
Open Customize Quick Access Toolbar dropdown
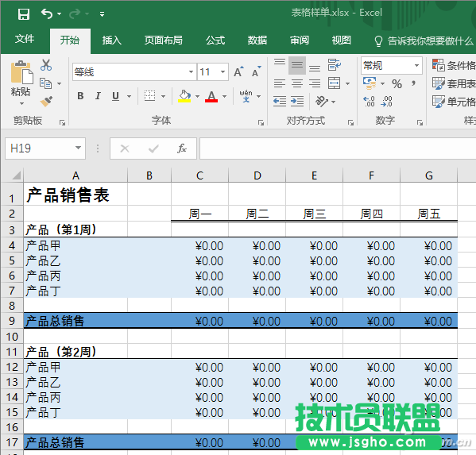click(103, 14)
